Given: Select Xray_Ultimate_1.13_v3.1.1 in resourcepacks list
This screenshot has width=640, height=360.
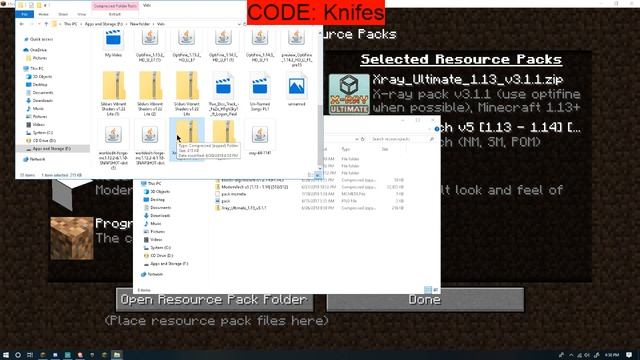Looking at the screenshot, I should click(243, 208).
